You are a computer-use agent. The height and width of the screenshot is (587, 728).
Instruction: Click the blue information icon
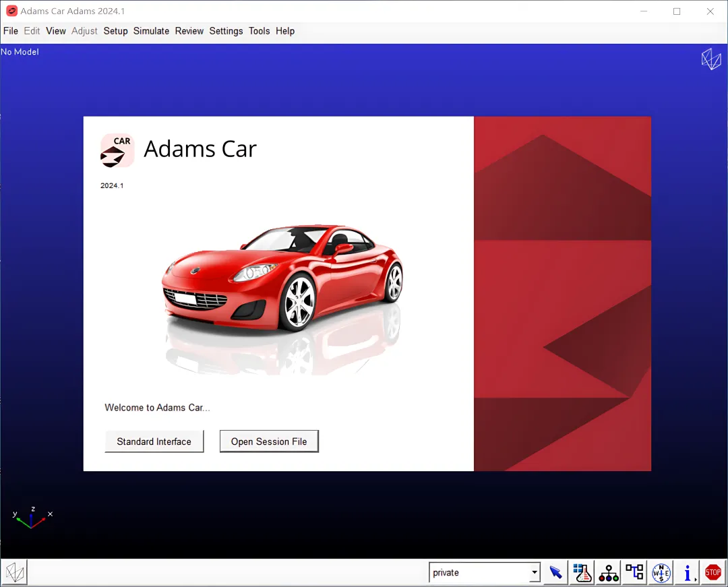coord(688,573)
